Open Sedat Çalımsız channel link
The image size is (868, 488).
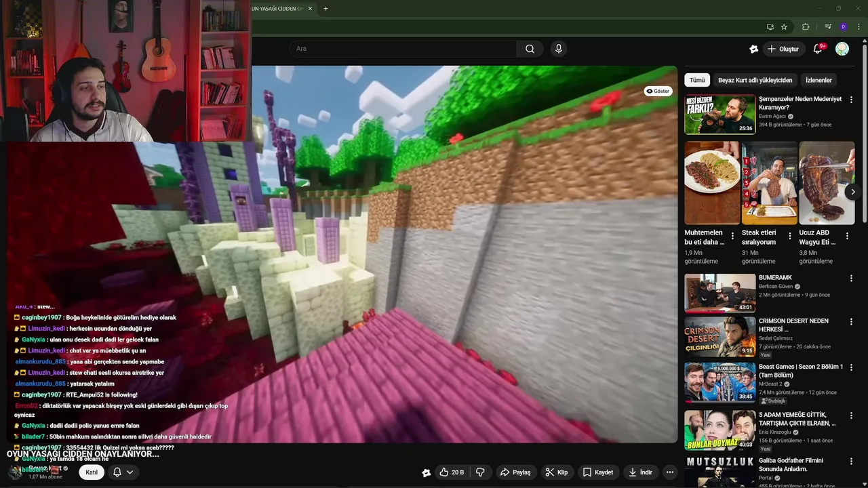pos(776,338)
